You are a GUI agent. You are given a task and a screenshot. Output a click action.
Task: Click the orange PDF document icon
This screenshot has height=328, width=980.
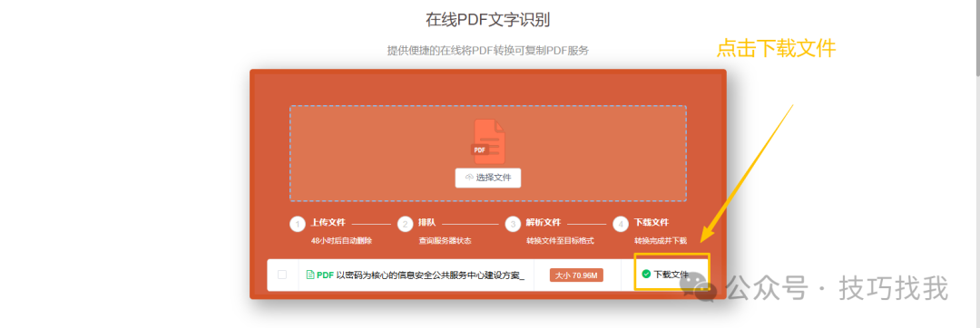click(488, 141)
